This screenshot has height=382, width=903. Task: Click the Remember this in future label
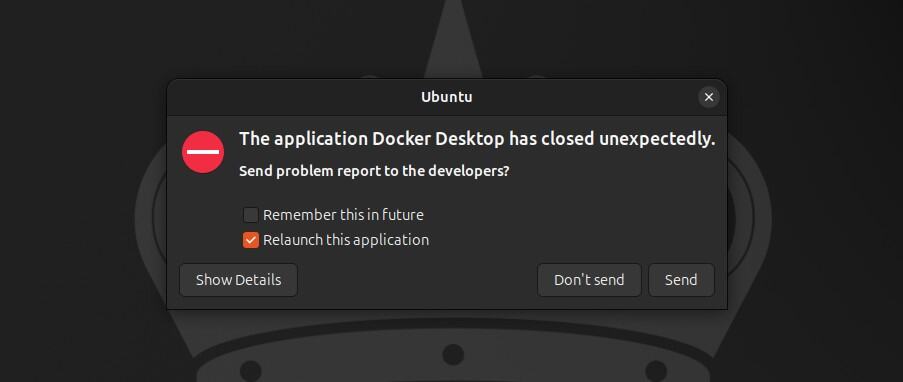[343, 215]
